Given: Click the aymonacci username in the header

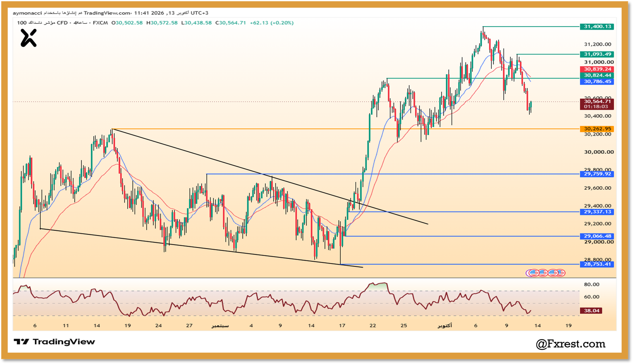Looking at the screenshot, I should (x=27, y=13).
